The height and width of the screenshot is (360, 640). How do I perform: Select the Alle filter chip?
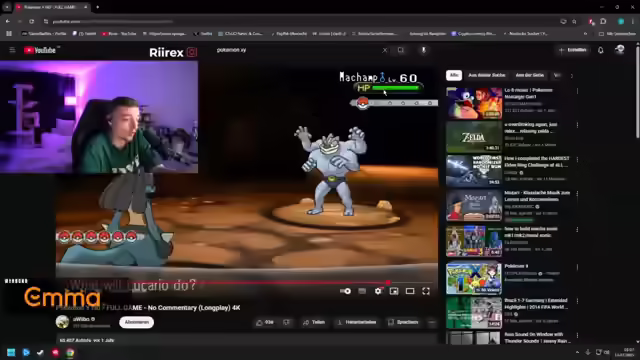point(453,75)
